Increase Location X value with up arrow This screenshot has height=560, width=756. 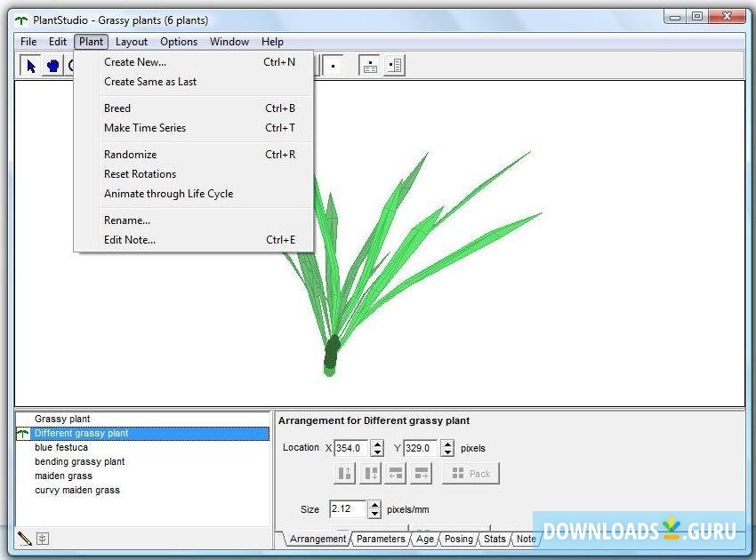tap(377, 444)
